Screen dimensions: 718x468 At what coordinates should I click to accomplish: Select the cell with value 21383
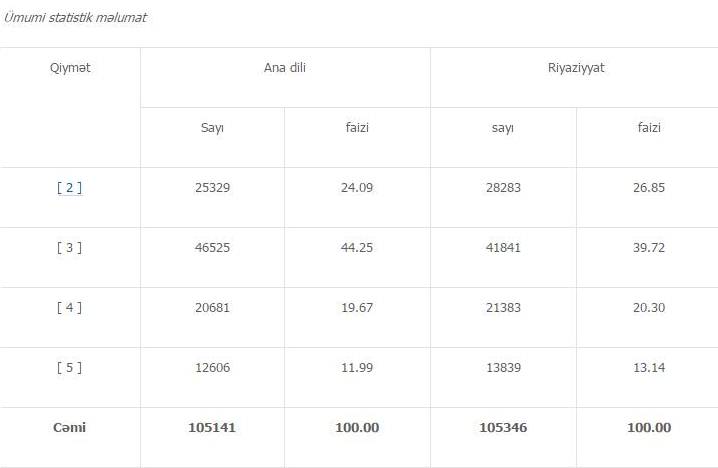[503, 308]
